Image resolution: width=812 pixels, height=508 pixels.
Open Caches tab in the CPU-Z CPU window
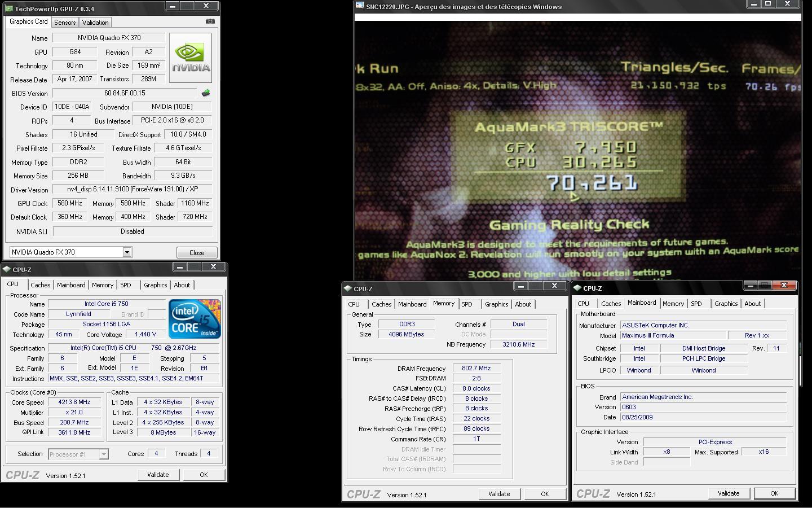click(x=41, y=285)
